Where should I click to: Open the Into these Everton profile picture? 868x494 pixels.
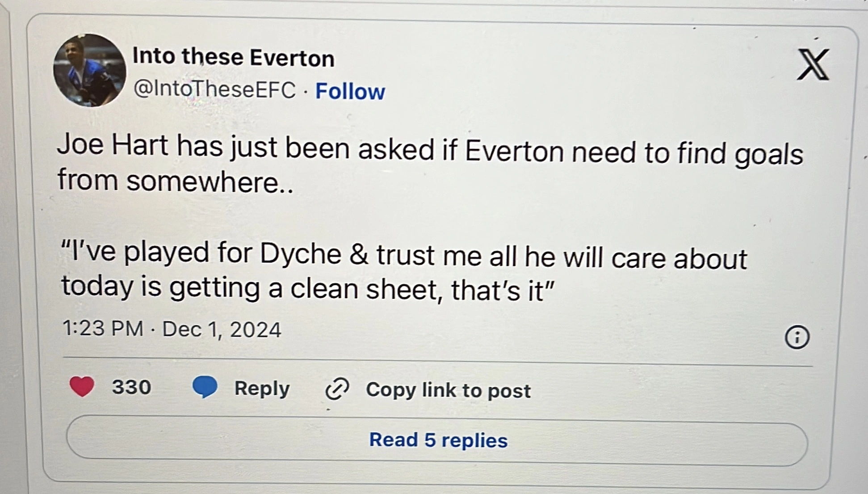89,71
